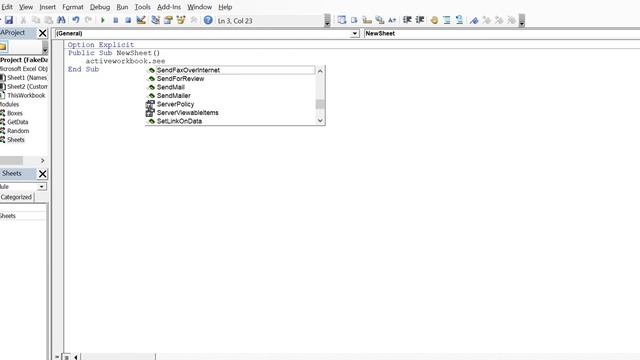The height and width of the screenshot is (360, 640).
Task: Click the List Constants icon
Action: pyautogui.click(x=354, y=20)
